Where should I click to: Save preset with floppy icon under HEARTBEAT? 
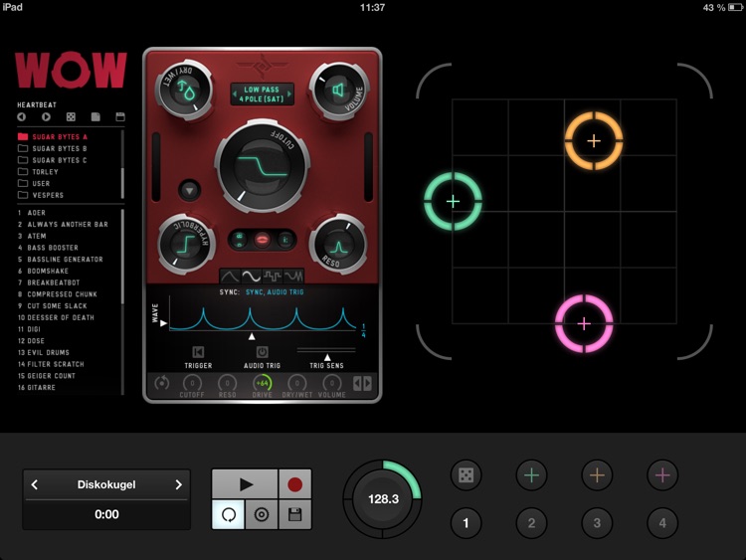point(120,117)
